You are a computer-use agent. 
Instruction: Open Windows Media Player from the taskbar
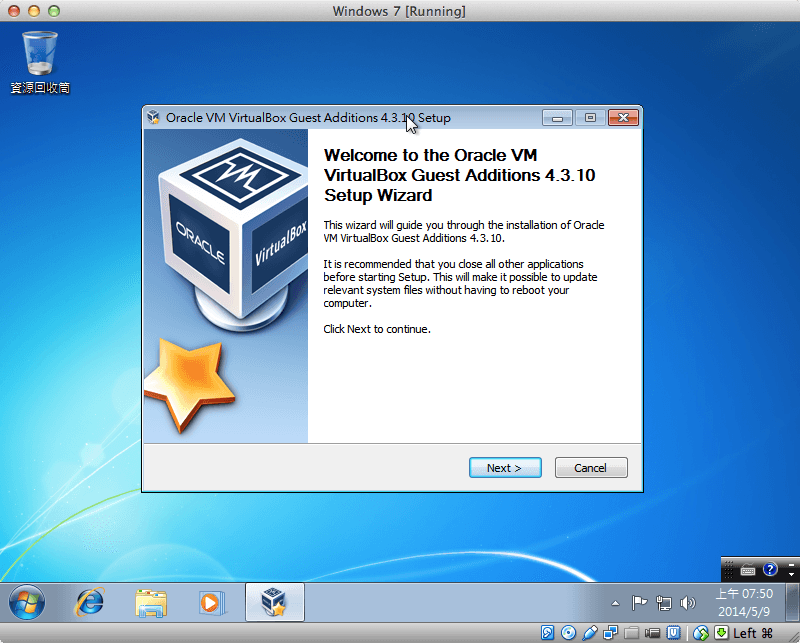(x=212, y=602)
